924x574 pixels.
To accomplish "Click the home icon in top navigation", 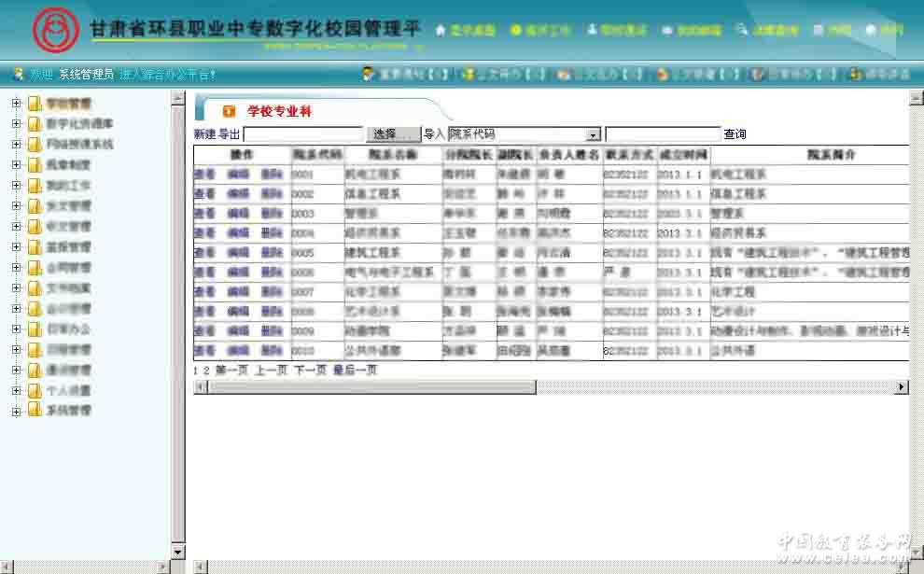I will click(x=441, y=31).
